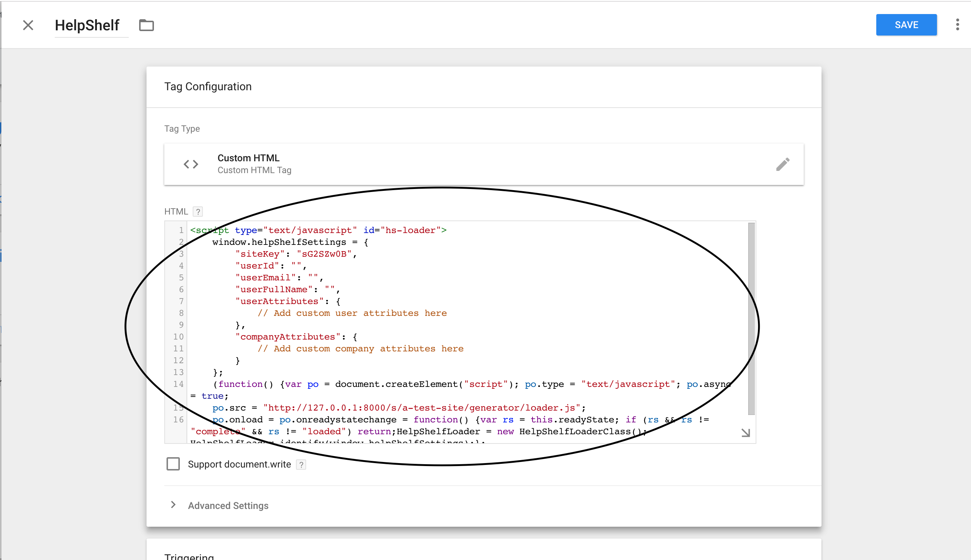Enable the Support document.write checkbox
Image resolution: width=971 pixels, height=560 pixels.
(x=173, y=464)
